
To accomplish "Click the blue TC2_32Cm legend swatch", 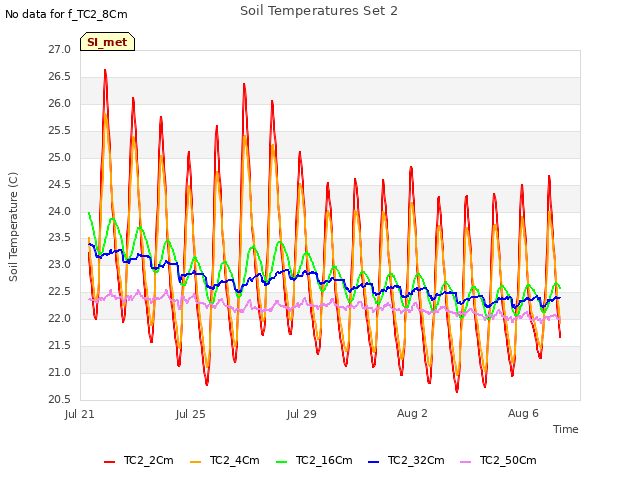I will coord(373,462).
